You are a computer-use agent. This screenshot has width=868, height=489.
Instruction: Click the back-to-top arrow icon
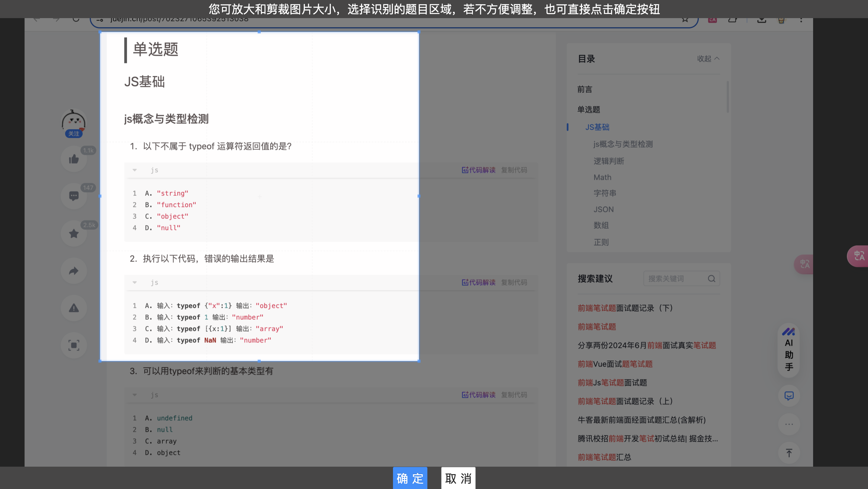click(789, 453)
